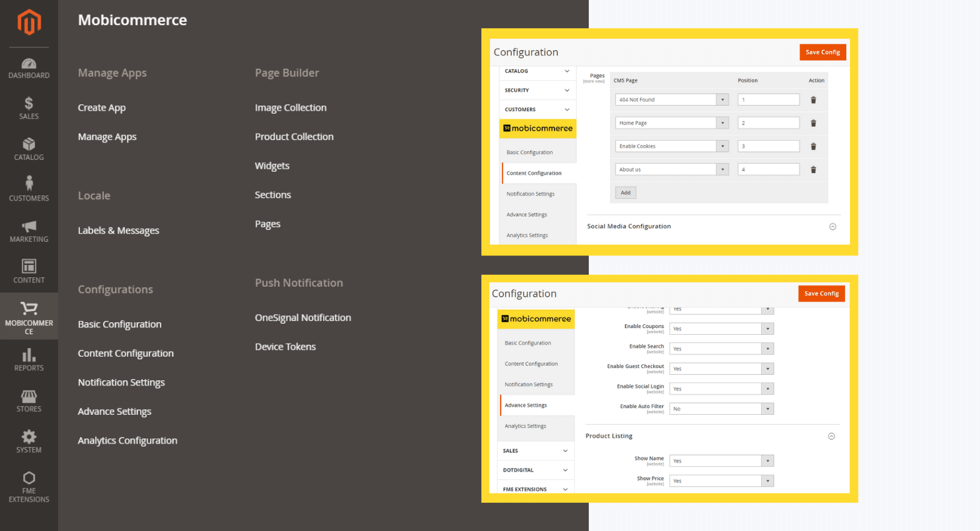The height and width of the screenshot is (531, 980).
Task: Open Image Collection link
Action: [x=291, y=107]
